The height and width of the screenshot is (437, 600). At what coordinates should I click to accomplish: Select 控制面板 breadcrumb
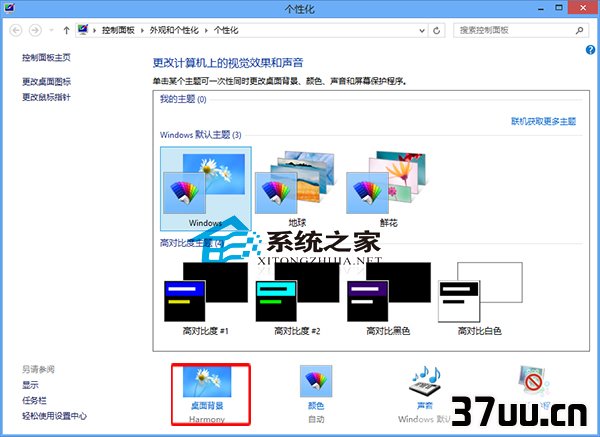[x=118, y=30]
